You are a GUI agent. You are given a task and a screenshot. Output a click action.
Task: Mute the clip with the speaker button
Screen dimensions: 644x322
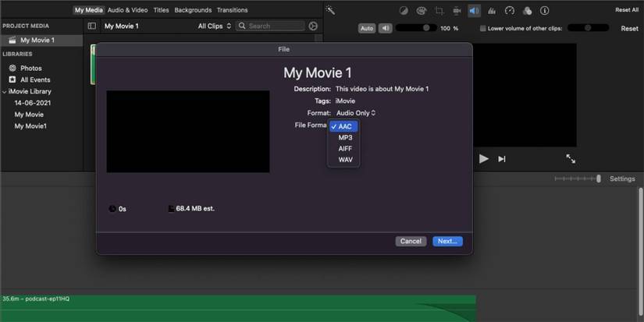385,28
